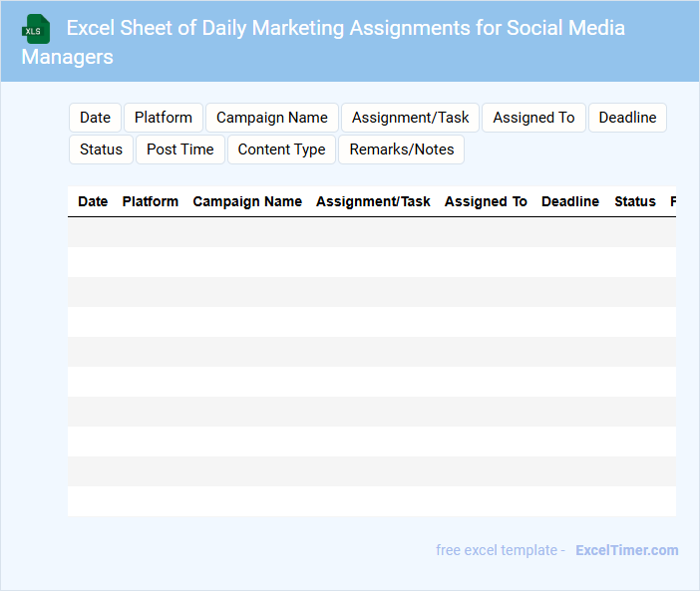
Task: Select the Assigned To column header
Action: point(486,201)
